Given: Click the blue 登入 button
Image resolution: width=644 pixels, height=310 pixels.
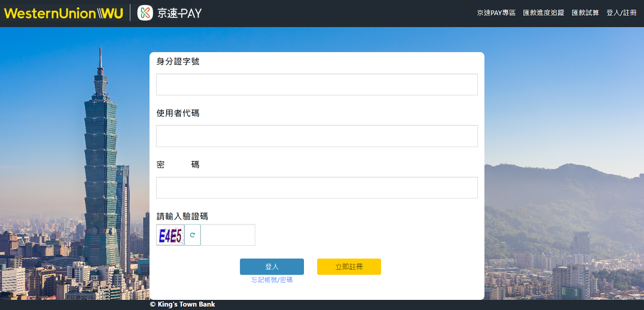Looking at the screenshot, I should point(272,267).
